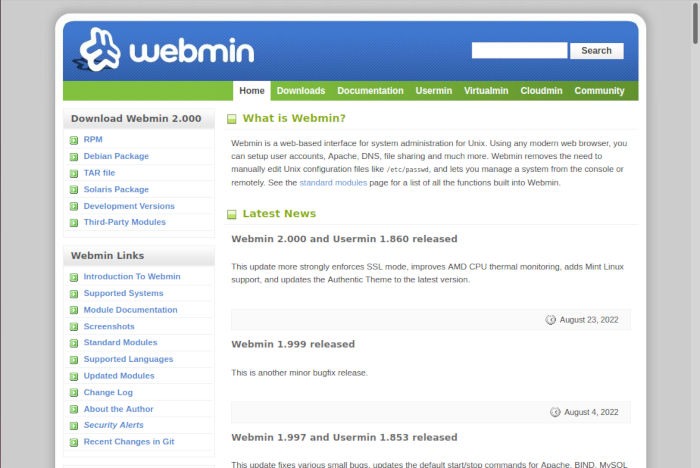The width and height of the screenshot is (700, 468).
Task: Open the Cloudmin menu item
Action: pos(541,91)
